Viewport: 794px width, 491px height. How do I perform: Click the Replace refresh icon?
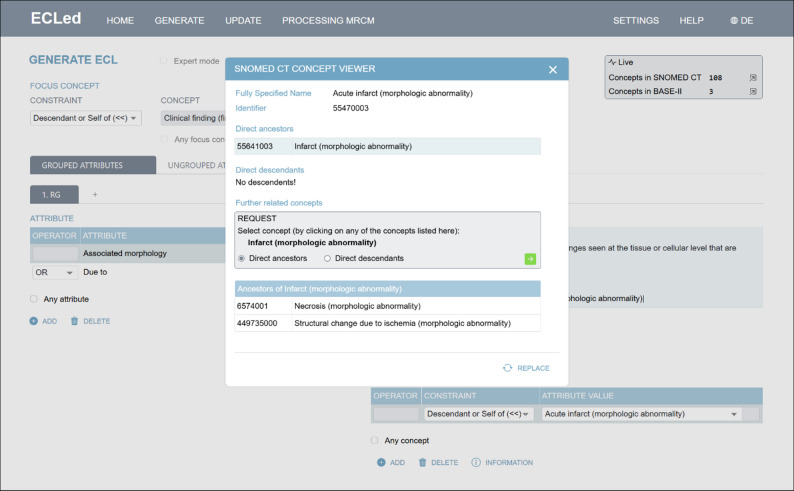pyautogui.click(x=507, y=368)
